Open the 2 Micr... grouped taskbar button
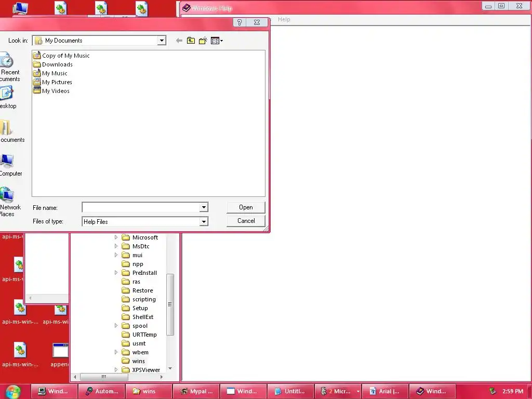Viewport: 532px width, 399px height. pos(338,391)
